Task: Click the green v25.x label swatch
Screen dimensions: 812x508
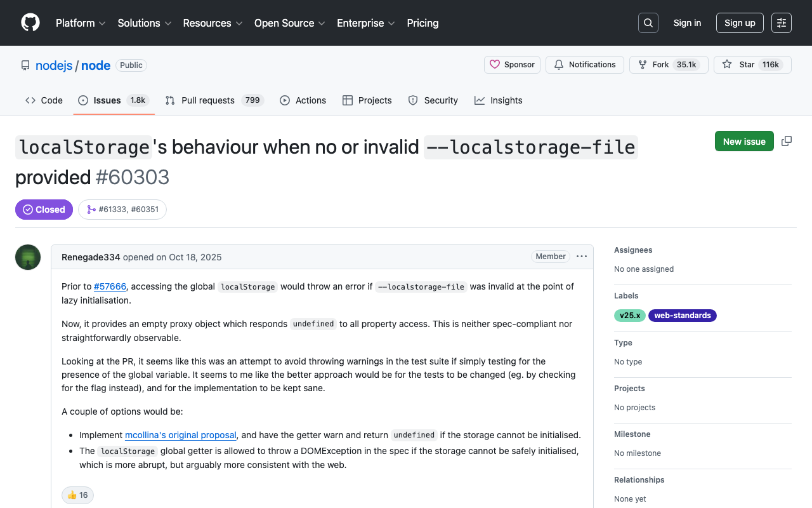Action: click(x=629, y=315)
